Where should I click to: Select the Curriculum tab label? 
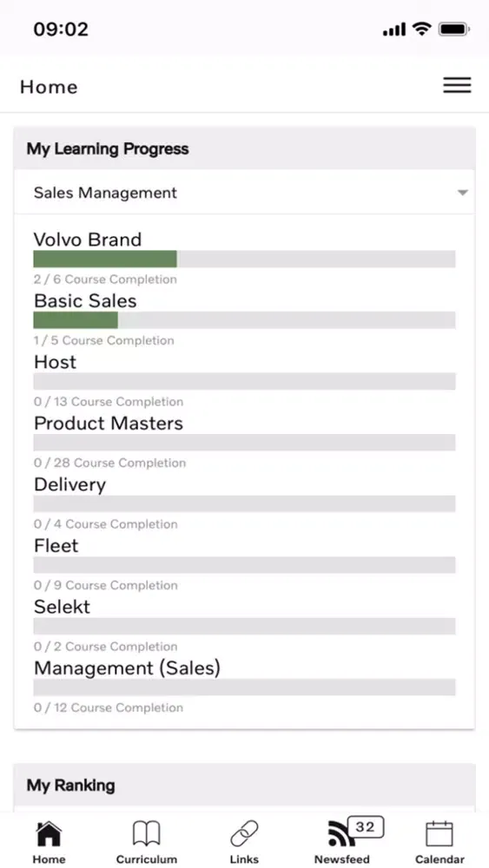click(146, 859)
